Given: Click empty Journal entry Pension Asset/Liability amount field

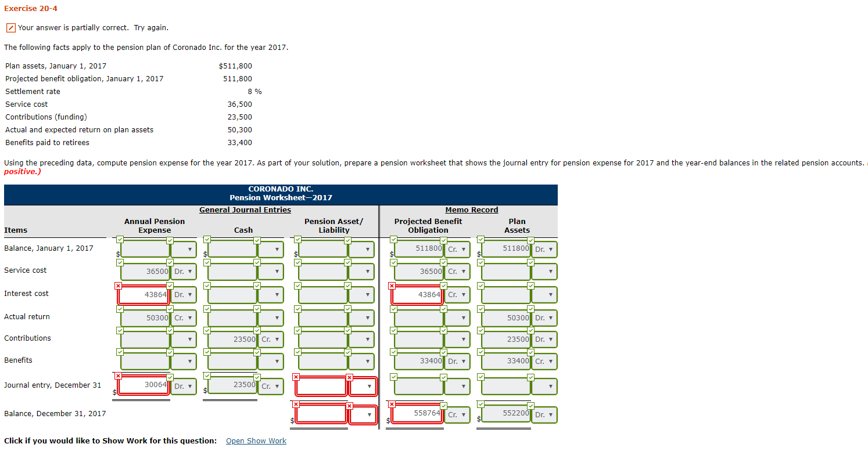Looking at the screenshot, I should click(x=321, y=386).
